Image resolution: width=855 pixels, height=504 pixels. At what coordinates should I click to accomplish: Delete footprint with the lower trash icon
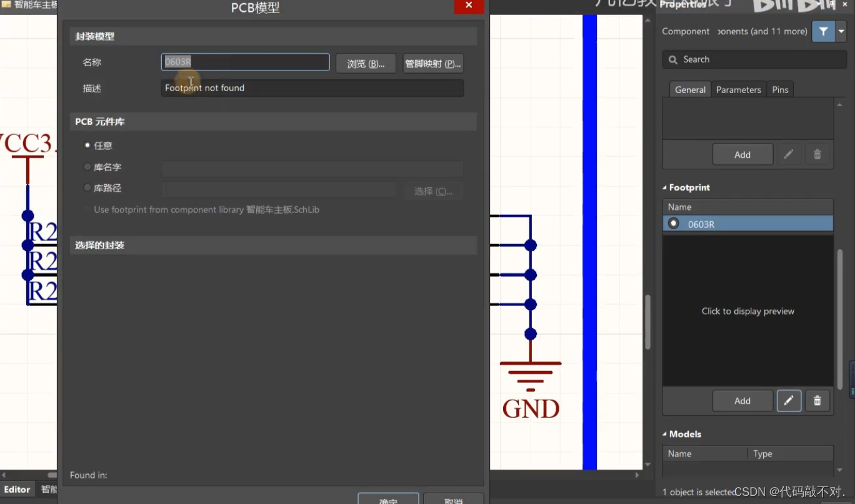[817, 401]
